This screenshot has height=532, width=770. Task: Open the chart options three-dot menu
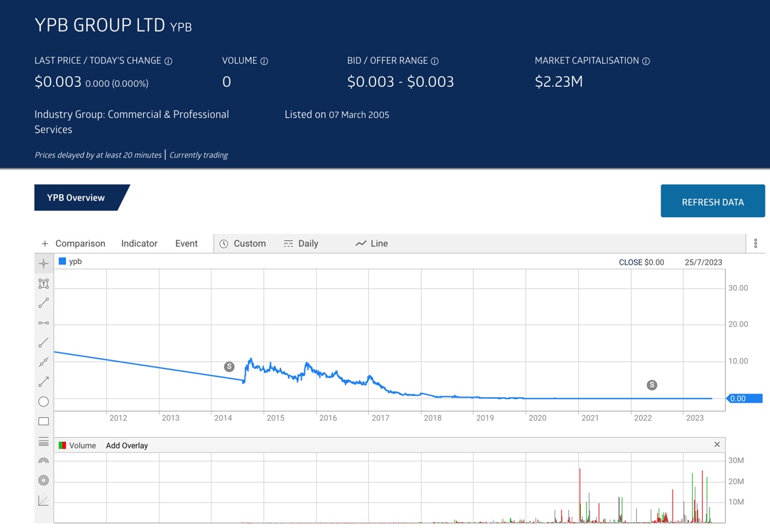(x=756, y=244)
